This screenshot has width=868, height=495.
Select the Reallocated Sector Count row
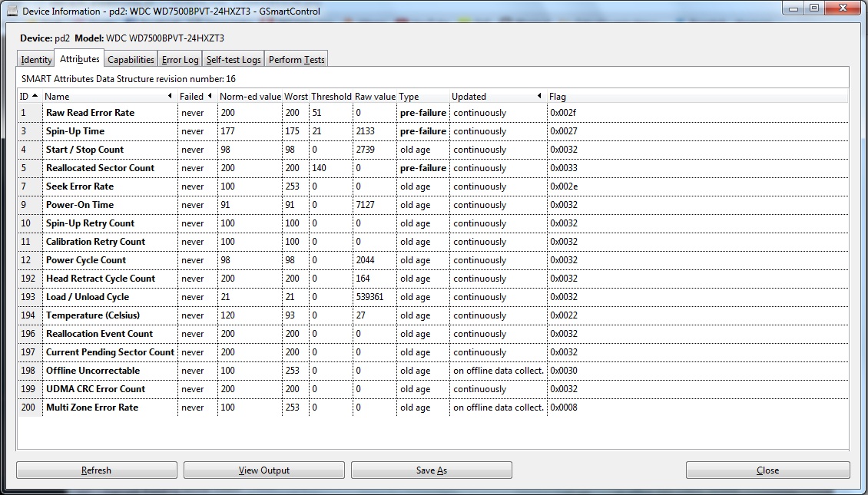[x=433, y=168]
